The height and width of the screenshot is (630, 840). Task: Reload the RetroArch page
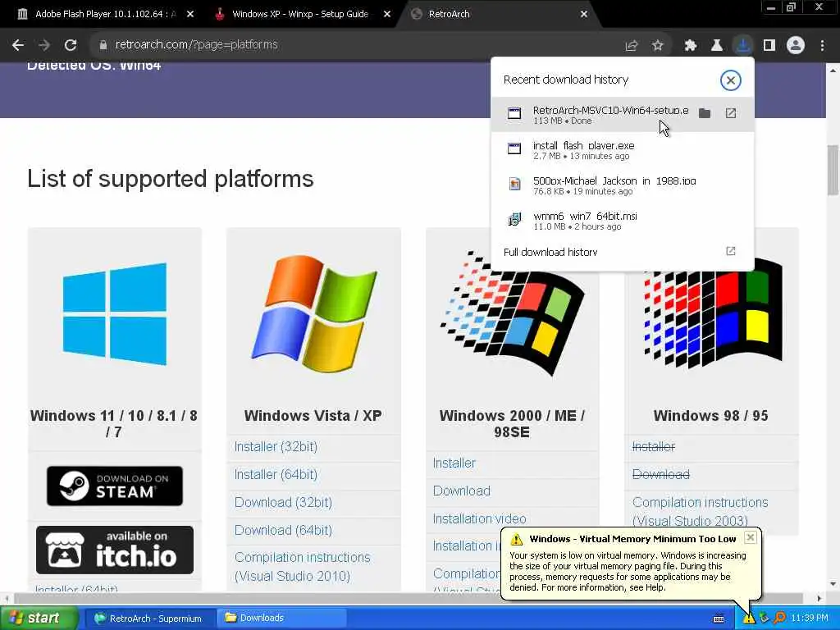point(71,45)
